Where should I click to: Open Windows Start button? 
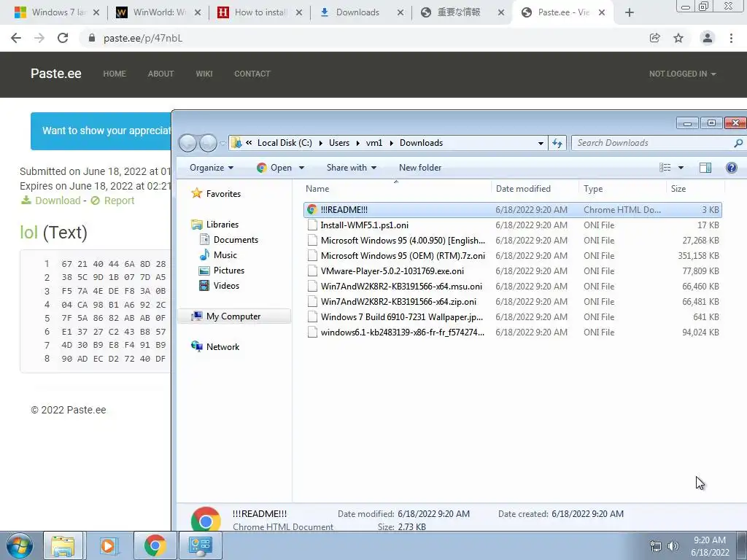pyautogui.click(x=20, y=545)
